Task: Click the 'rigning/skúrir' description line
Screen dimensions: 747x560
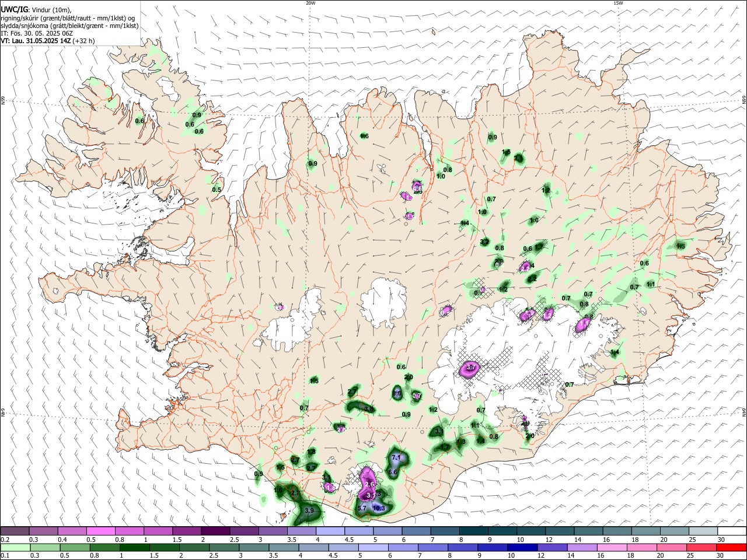Action: point(68,17)
